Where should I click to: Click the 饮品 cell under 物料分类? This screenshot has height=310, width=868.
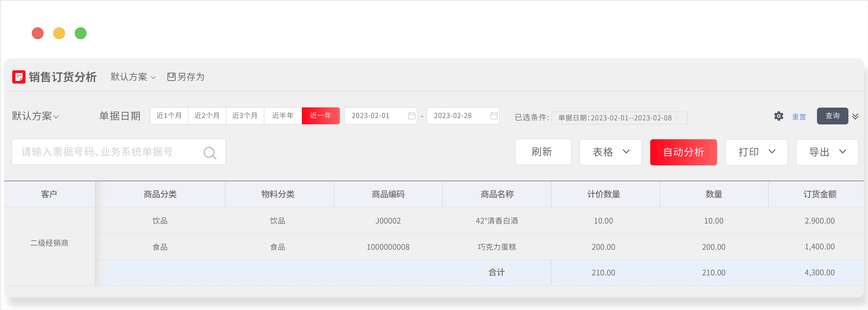(278, 221)
